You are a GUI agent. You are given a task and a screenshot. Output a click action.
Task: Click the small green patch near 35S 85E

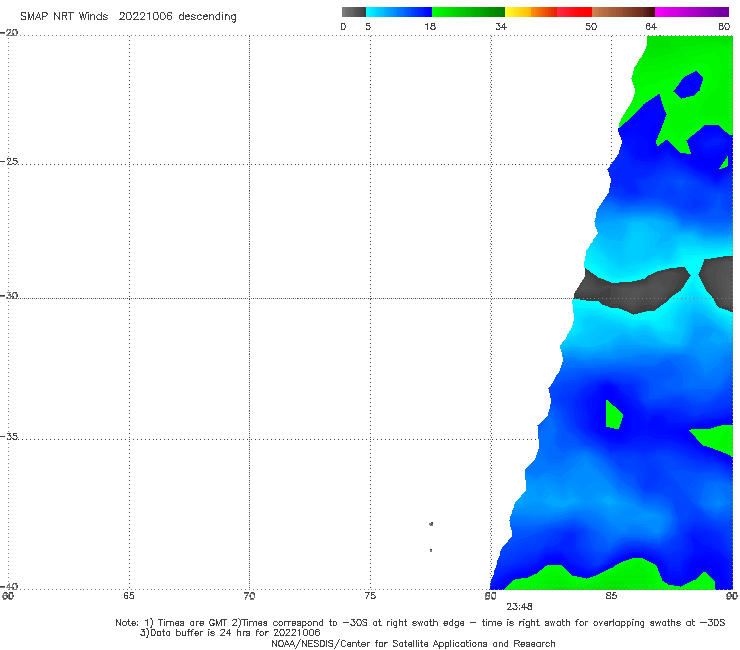(614, 415)
